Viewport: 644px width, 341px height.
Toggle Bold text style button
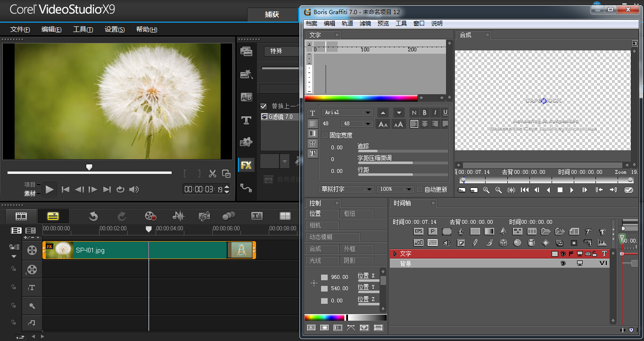424,113
